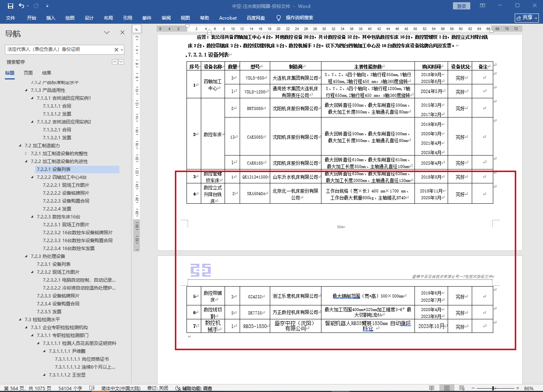Screen dimensions: 543x392
Task: Switch to the 插入 ribbon tab
Action: click(50, 18)
